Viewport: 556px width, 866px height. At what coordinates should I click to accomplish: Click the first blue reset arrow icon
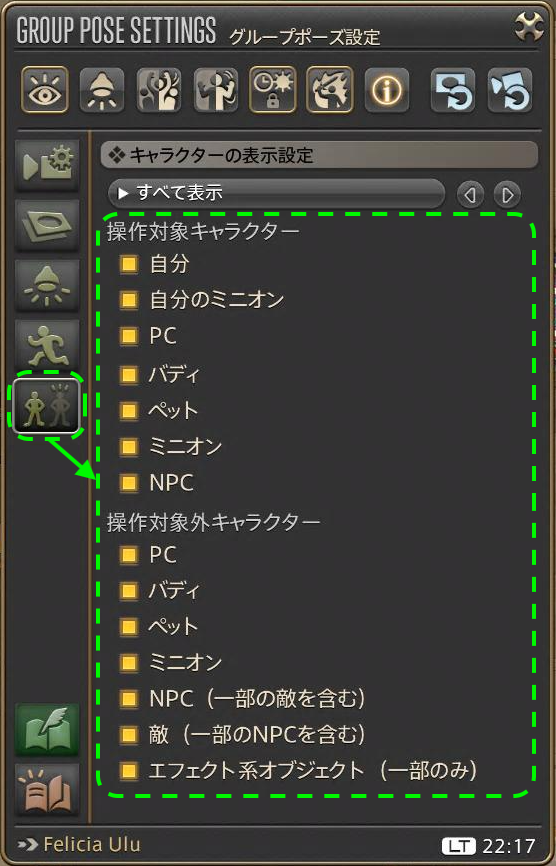pyautogui.click(x=453, y=90)
